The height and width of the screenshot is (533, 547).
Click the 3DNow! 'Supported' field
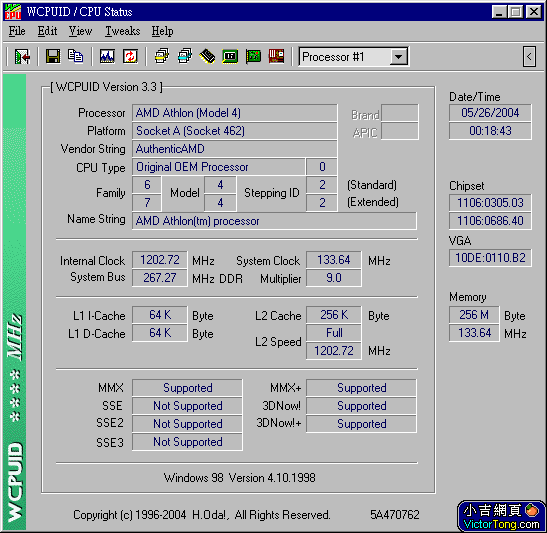click(x=361, y=406)
